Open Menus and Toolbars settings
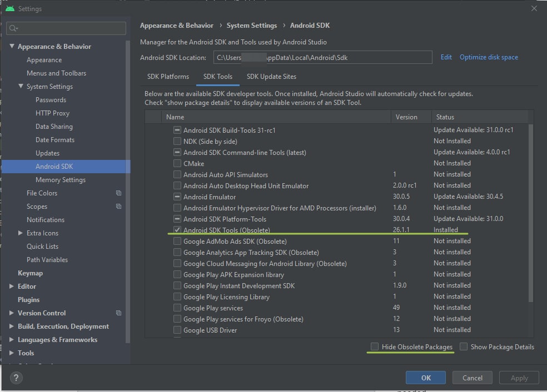Screen dimensions: 547x392 (x=57, y=73)
